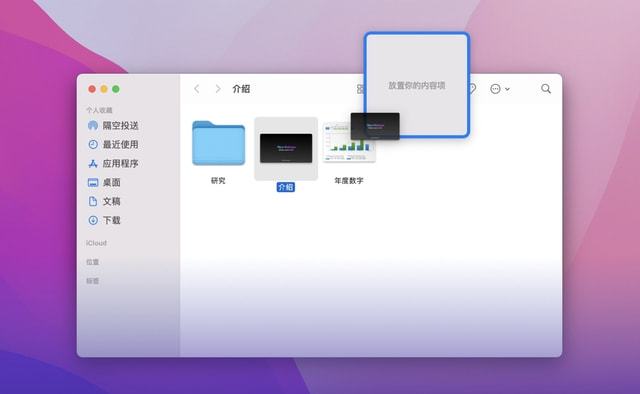
Task: Click the download arrow icon
Action: 93,220
